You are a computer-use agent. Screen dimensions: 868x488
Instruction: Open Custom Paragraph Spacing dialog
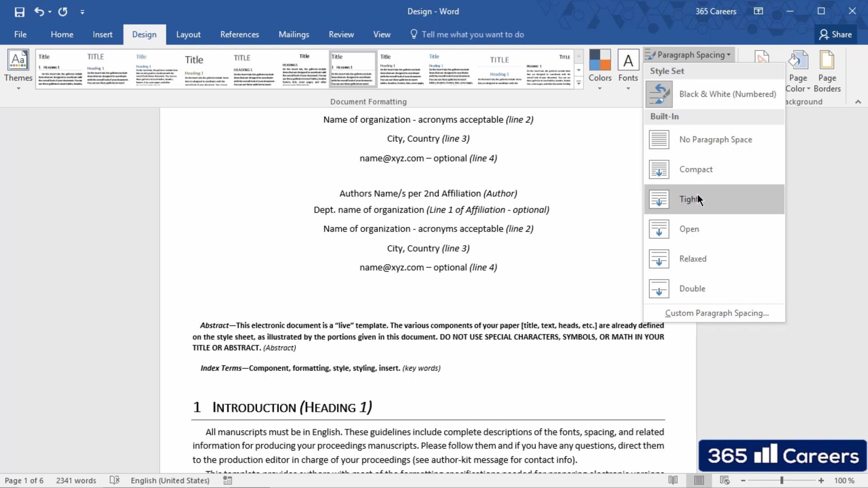click(717, 313)
